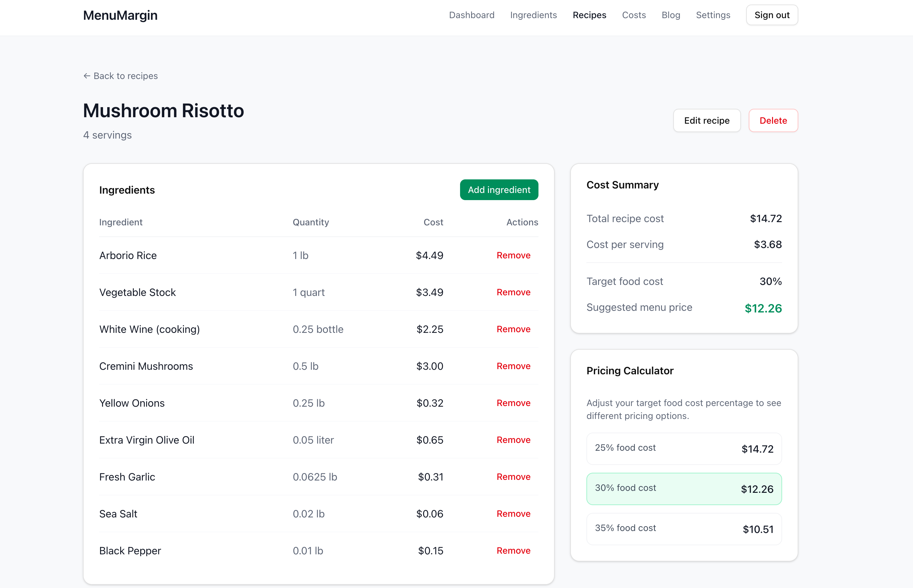Open the Costs page
This screenshot has width=913, height=588.
(634, 15)
